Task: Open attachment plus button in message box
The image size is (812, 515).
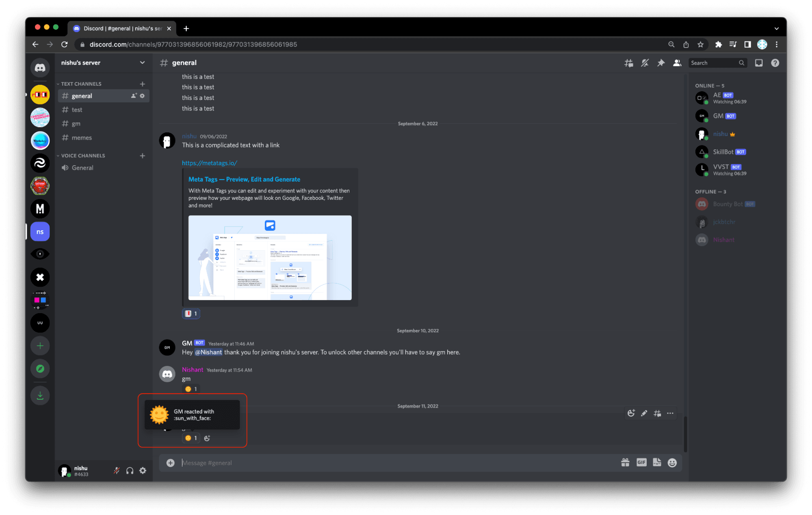Action: (170, 463)
